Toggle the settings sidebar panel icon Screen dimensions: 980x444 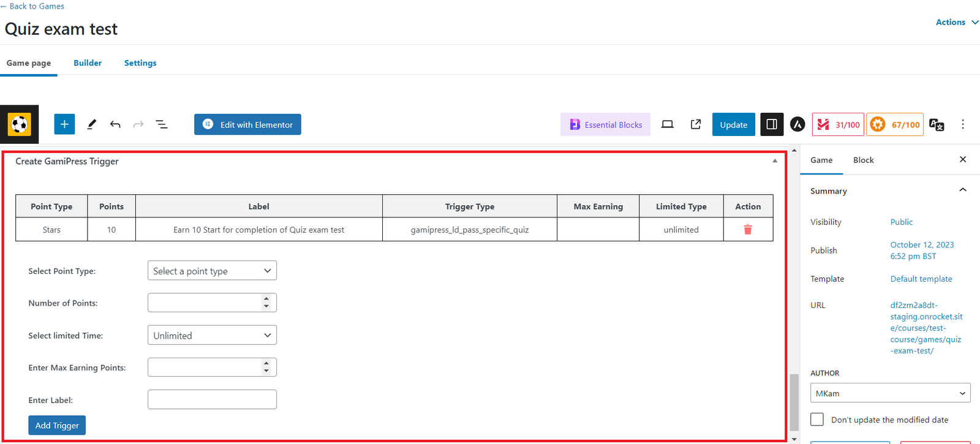click(x=772, y=124)
